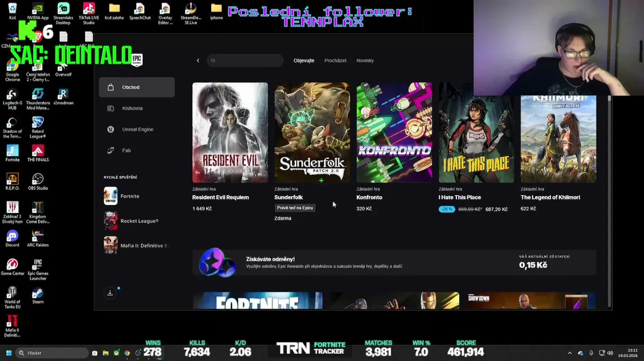Screen dimensions: 644x361
Task: Open Resident Evil Requiem cover
Action: coord(230,133)
